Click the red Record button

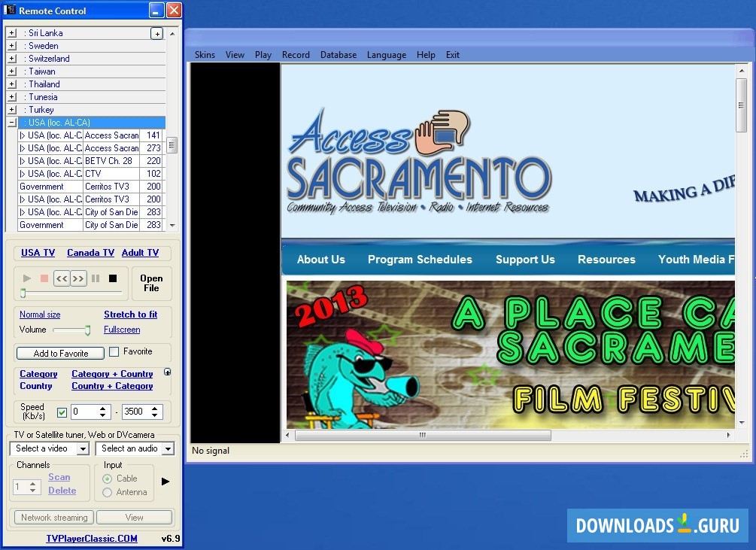point(44,278)
